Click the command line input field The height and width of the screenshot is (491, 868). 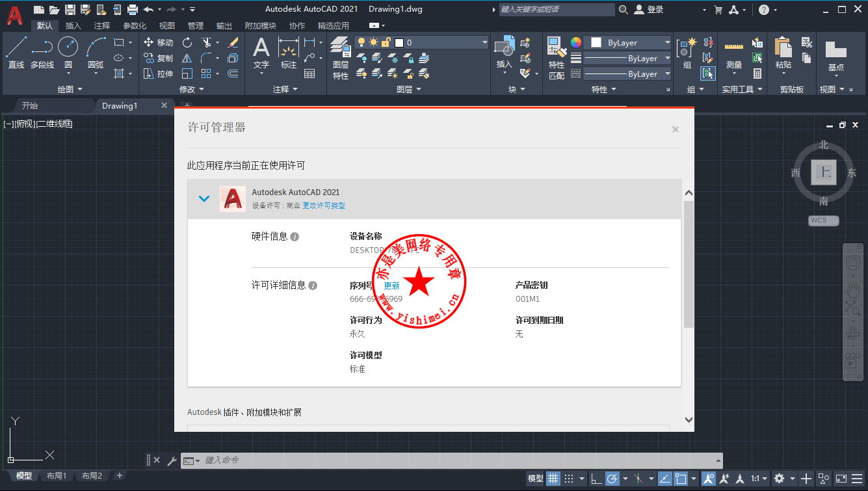tap(451, 460)
